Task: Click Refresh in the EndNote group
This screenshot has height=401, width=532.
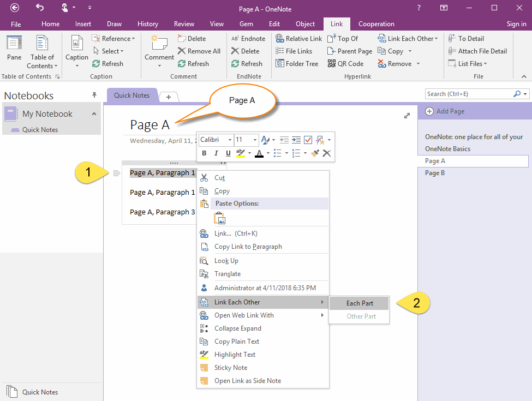Action: coord(247,64)
